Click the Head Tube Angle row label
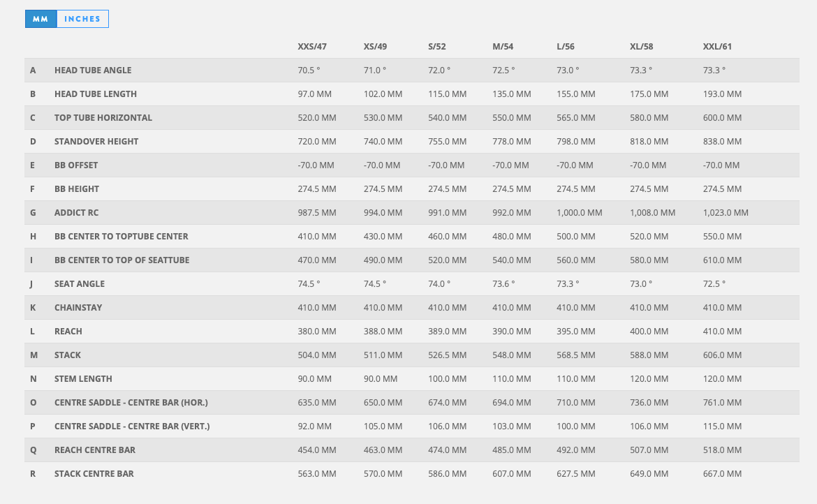This screenshot has height=504, width=817. point(93,71)
